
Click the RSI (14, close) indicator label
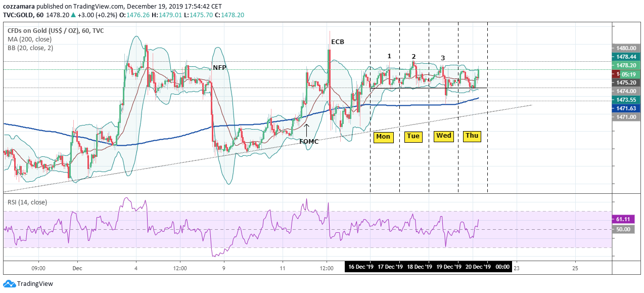click(x=27, y=202)
